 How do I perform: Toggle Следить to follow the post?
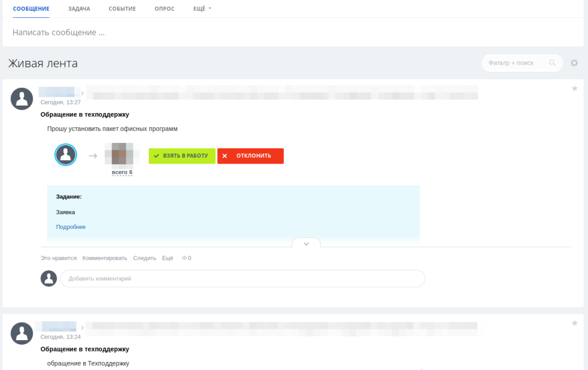144,258
